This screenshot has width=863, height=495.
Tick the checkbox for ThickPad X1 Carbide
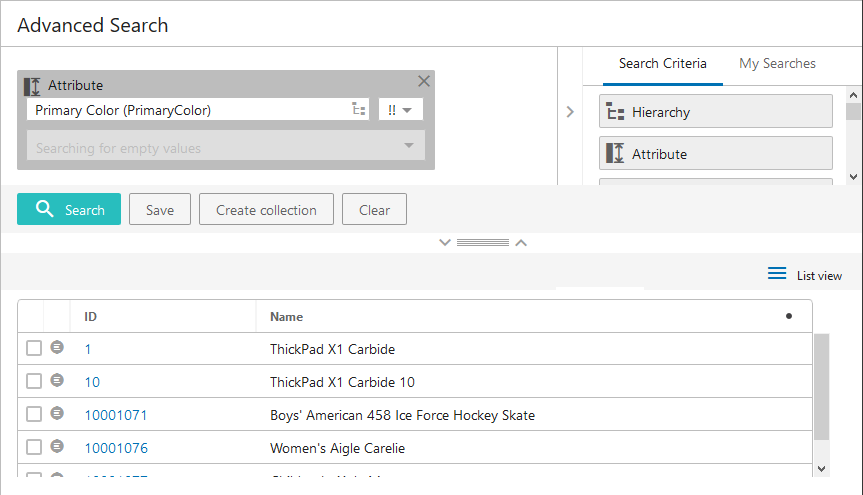[34, 348]
